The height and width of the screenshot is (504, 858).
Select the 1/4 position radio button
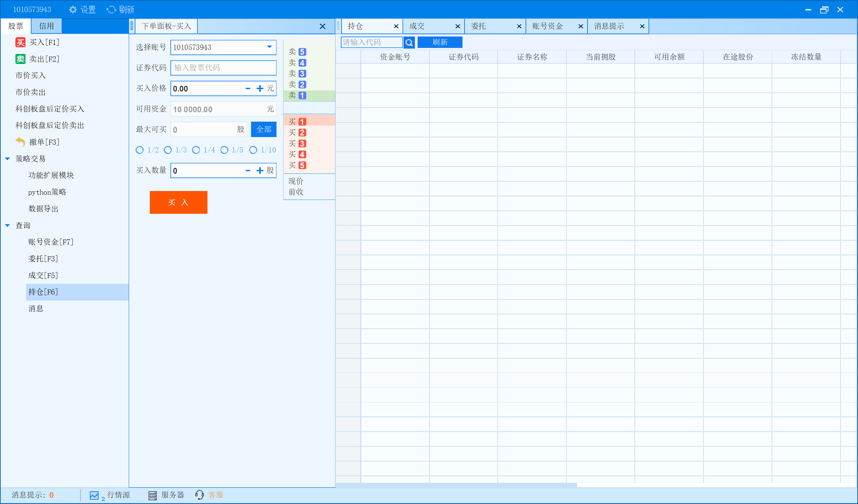coord(196,150)
